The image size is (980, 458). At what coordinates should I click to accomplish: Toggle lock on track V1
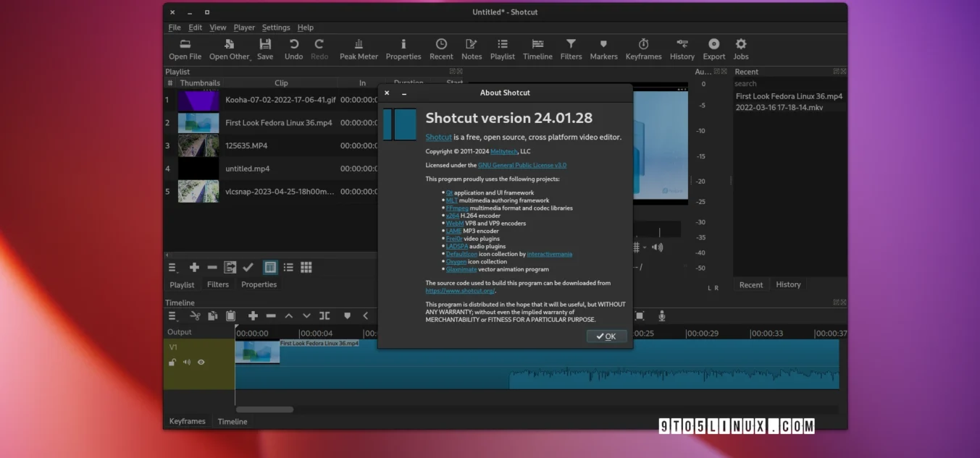pyautogui.click(x=173, y=362)
